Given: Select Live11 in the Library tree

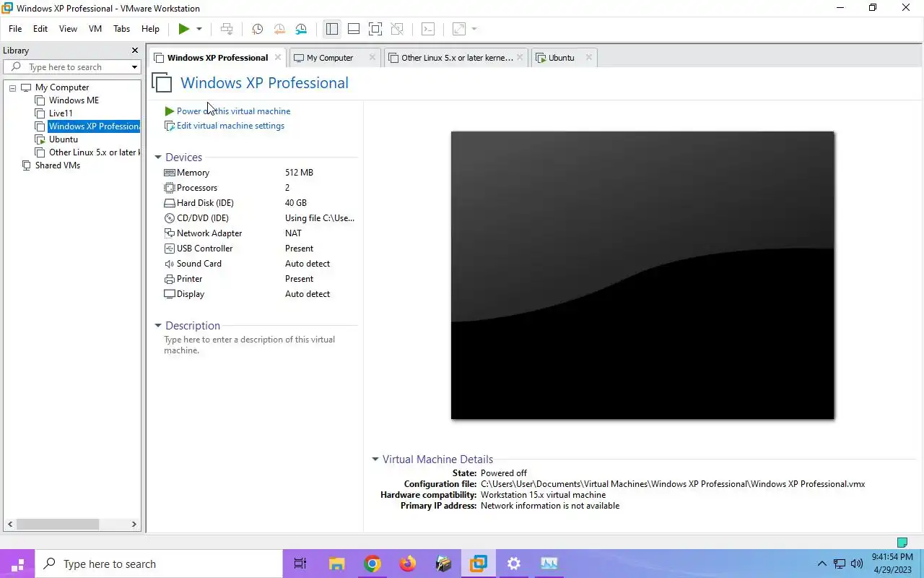Looking at the screenshot, I should (61, 113).
